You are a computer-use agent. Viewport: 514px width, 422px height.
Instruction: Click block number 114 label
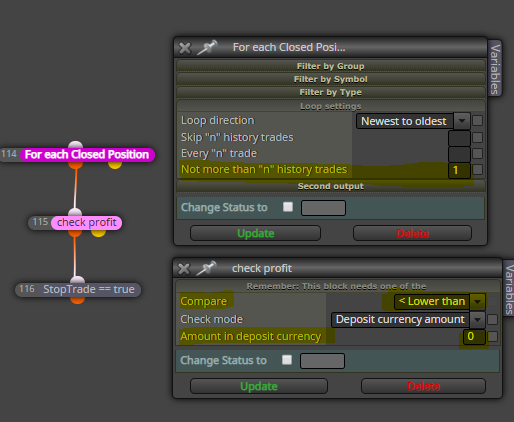[x=9, y=154]
